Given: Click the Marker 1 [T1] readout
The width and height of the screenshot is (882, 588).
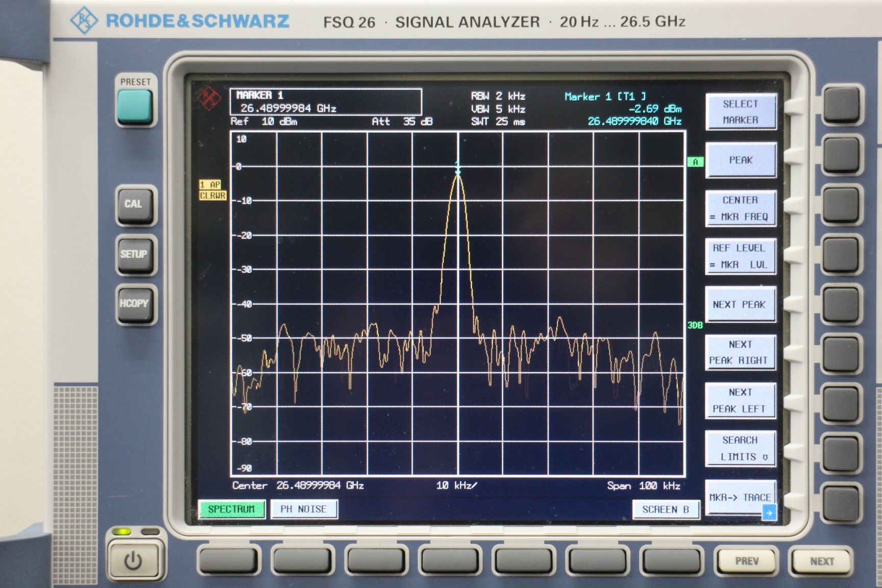Looking at the screenshot, I should (x=605, y=96).
